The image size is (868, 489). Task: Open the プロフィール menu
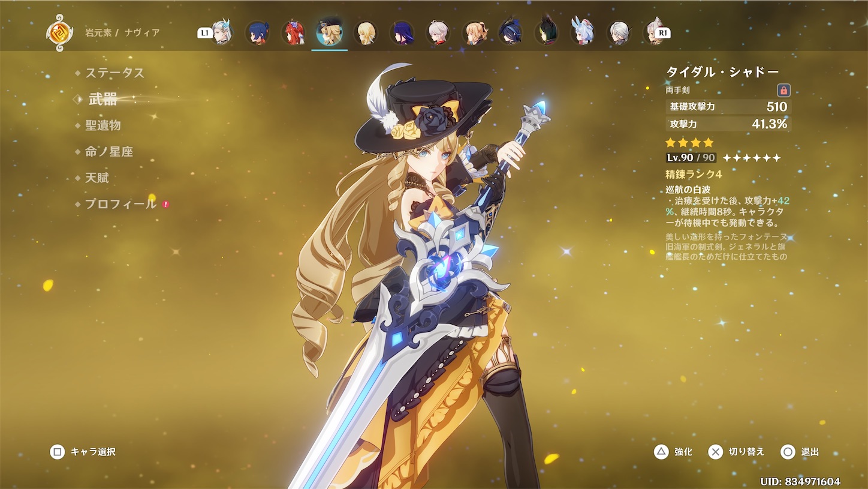[x=120, y=204]
